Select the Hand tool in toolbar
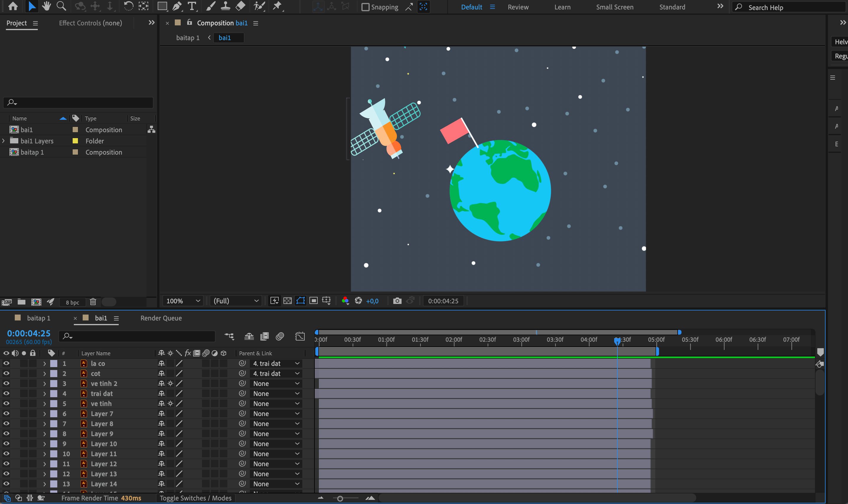 click(x=46, y=6)
